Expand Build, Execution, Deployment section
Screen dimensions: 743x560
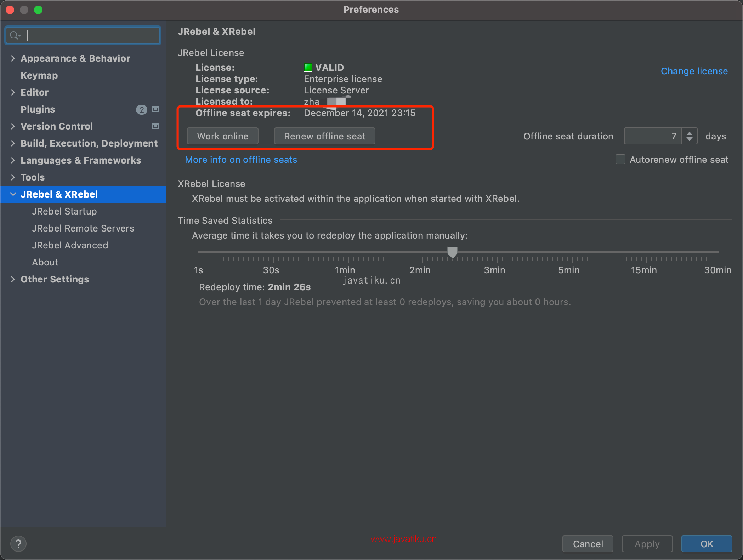click(x=13, y=143)
